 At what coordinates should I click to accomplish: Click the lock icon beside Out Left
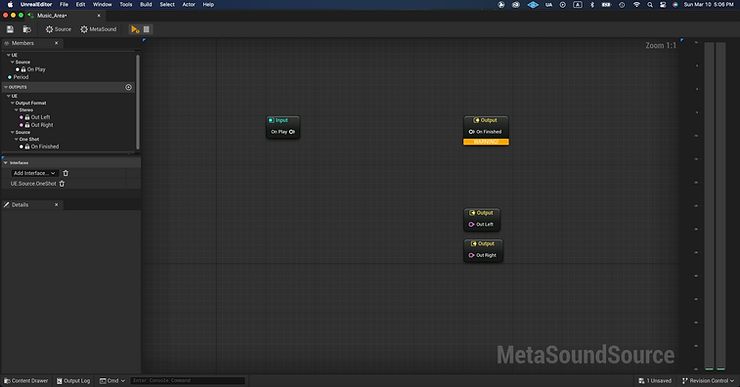tap(27, 117)
